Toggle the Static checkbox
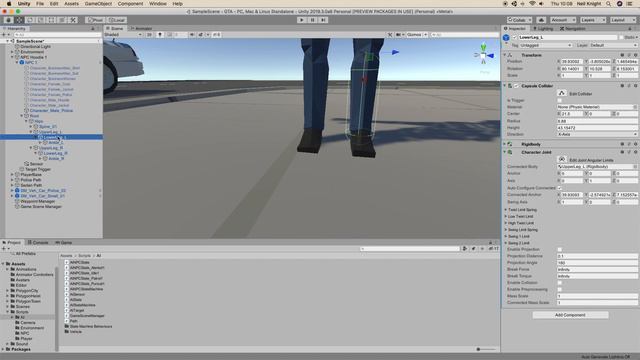The height and width of the screenshot is (360, 640). pyautogui.click(x=621, y=37)
